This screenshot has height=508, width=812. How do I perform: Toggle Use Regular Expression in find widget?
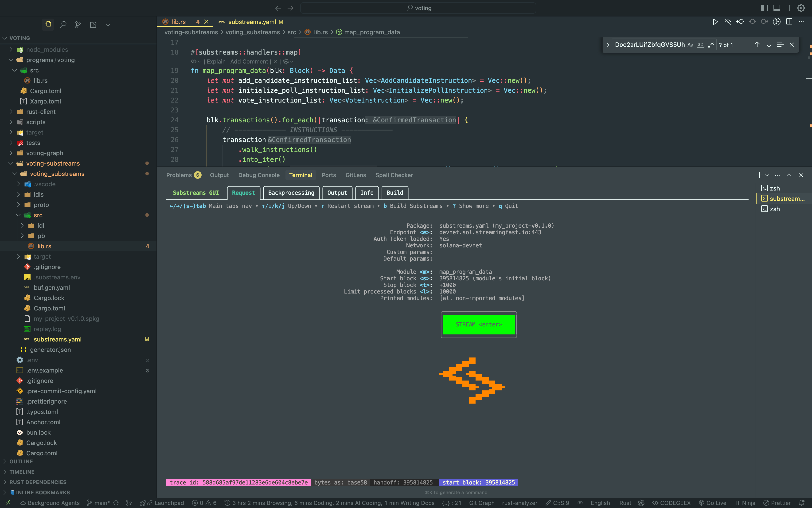(711, 45)
